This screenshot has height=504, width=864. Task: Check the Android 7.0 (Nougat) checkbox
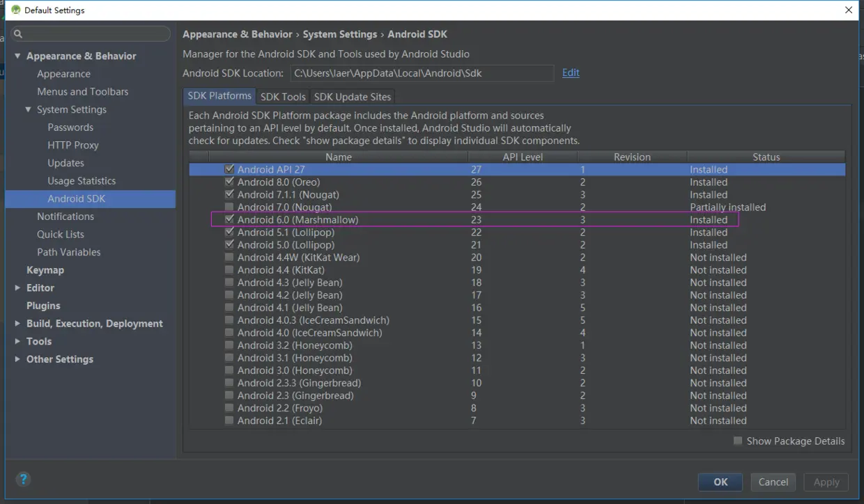pos(229,207)
